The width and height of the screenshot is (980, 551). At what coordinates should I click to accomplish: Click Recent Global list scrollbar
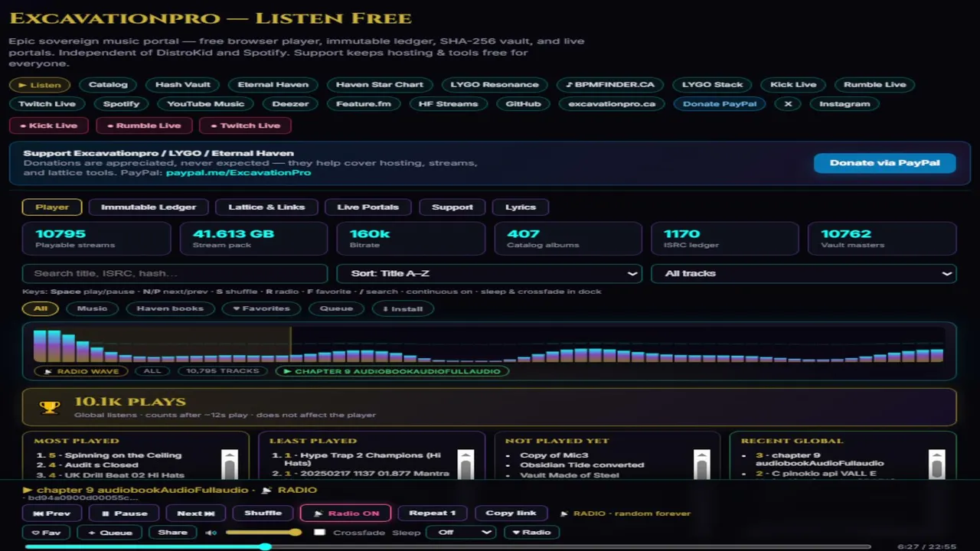click(x=937, y=465)
